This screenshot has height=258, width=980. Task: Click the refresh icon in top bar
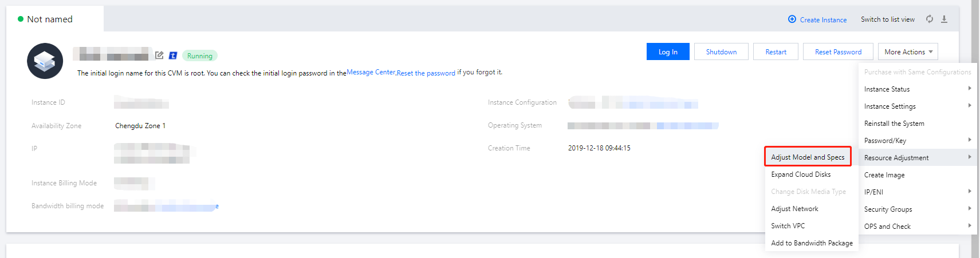pos(930,19)
